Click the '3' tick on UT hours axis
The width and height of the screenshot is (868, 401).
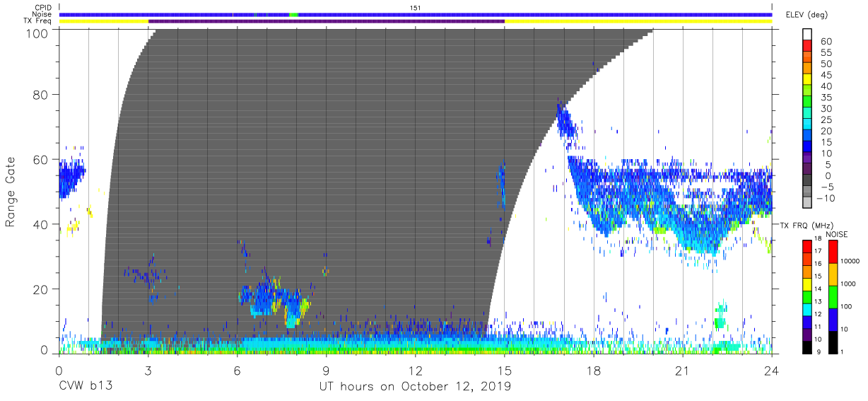tap(148, 370)
